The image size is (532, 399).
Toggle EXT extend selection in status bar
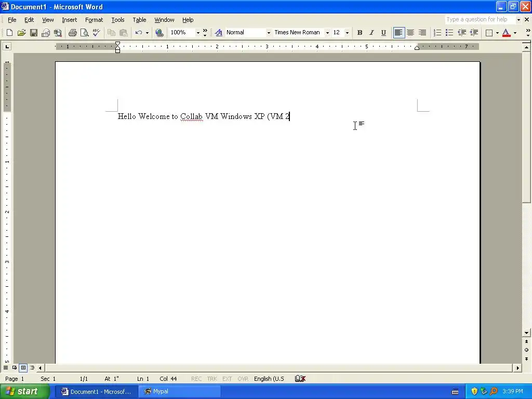[x=228, y=379]
